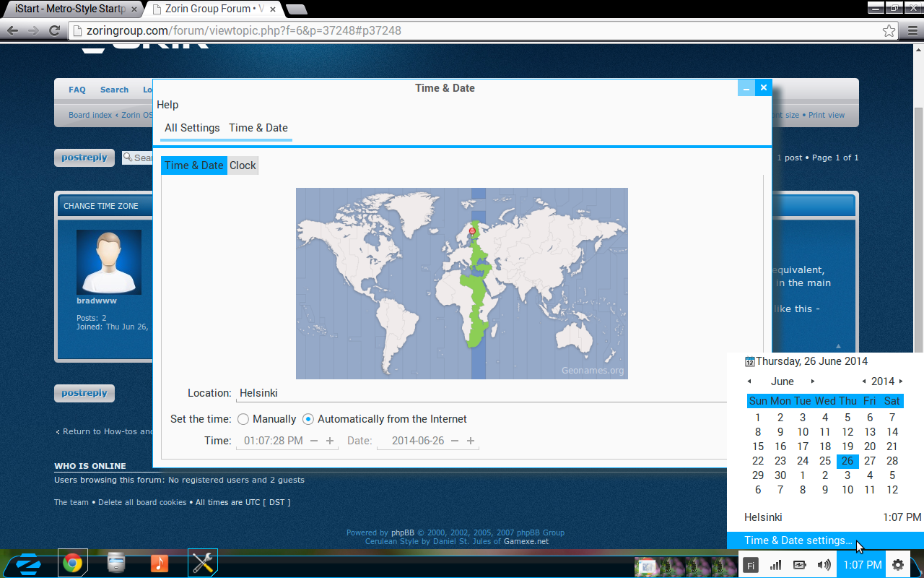924x578 pixels.
Task: Open the gear system menu icon
Action: [x=898, y=565]
